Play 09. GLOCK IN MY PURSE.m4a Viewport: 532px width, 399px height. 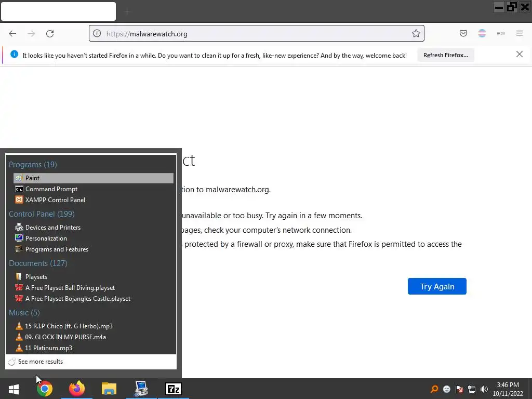coord(94,337)
